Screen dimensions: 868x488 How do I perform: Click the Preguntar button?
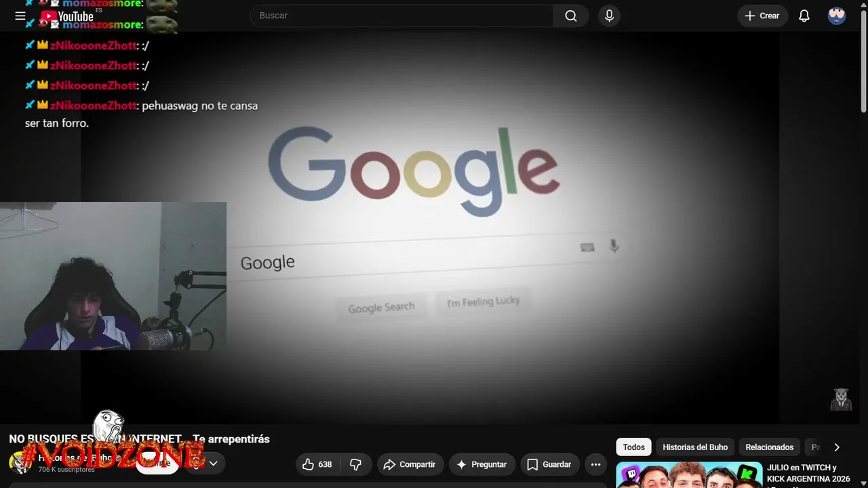[x=481, y=464]
